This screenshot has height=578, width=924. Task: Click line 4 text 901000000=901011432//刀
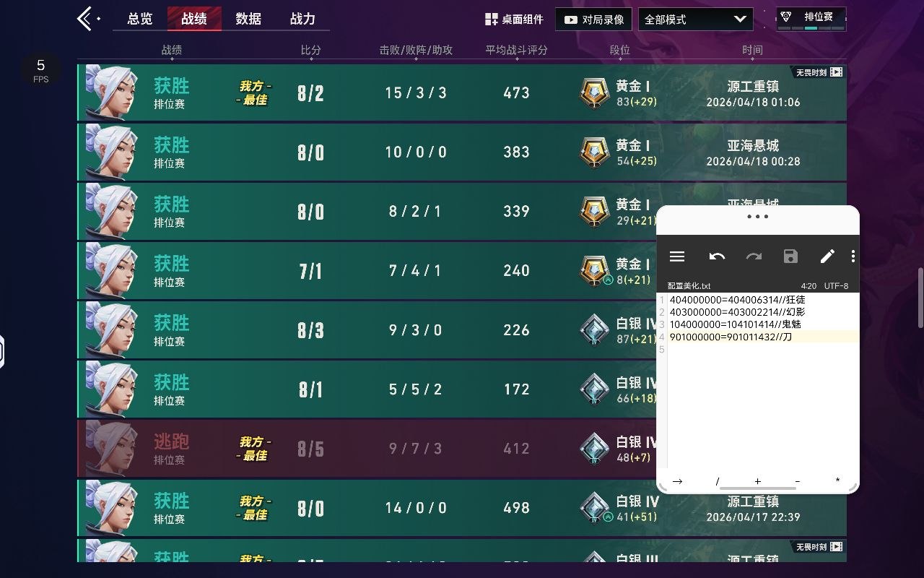point(731,337)
